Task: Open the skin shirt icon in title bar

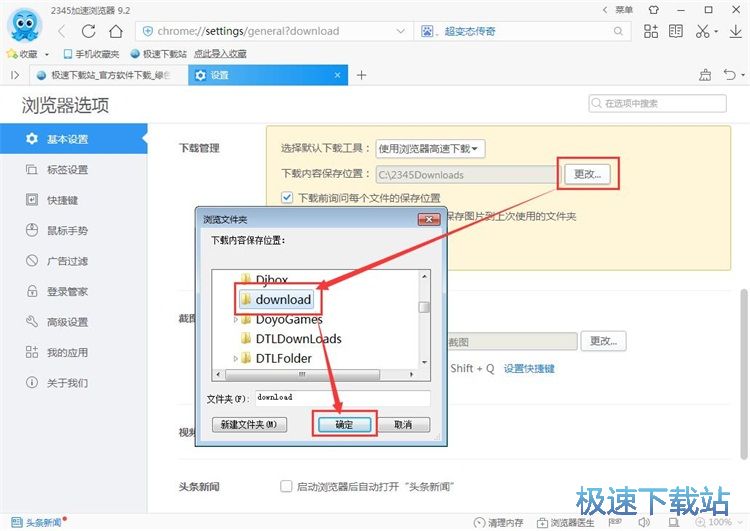Action: click(x=654, y=10)
